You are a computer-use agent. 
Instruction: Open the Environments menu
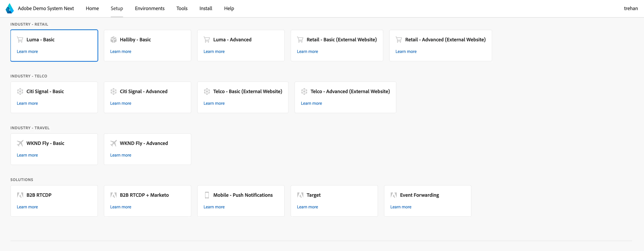[x=150, y=8]
